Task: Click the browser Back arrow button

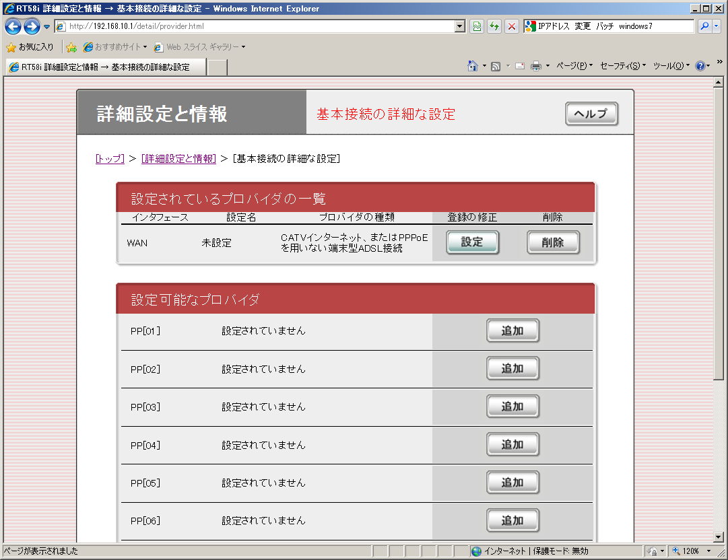Action: point(13,26)
